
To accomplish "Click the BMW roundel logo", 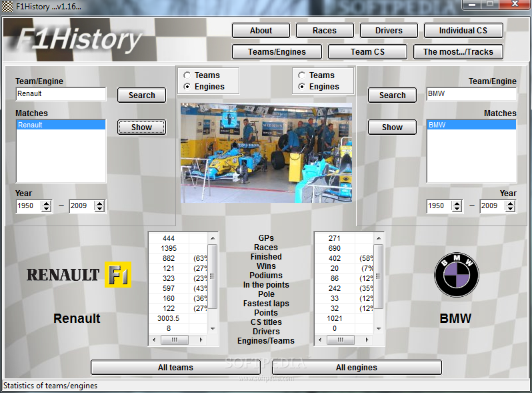I will pos(457,275).
